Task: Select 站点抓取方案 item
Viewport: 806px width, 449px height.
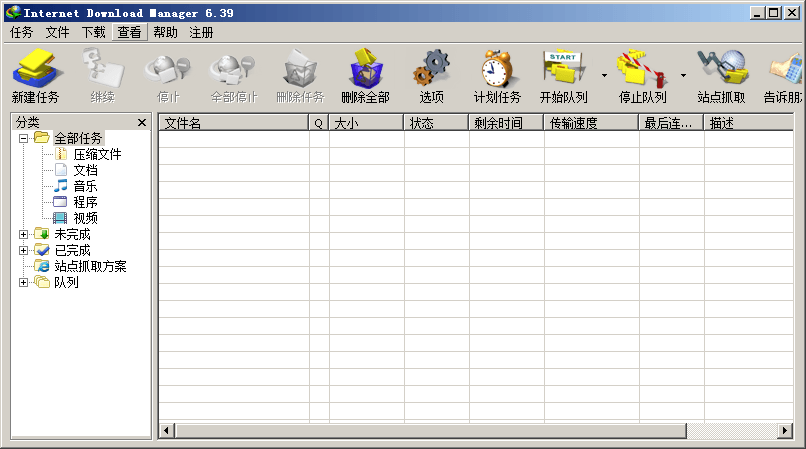Action: (x=90, y=266)
